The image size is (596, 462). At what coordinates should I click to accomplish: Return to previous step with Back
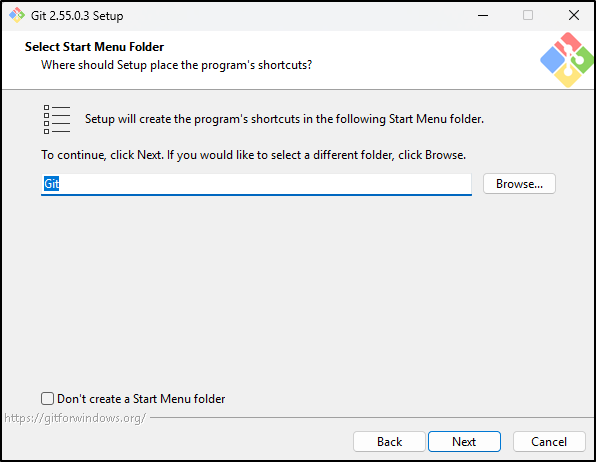389,441
